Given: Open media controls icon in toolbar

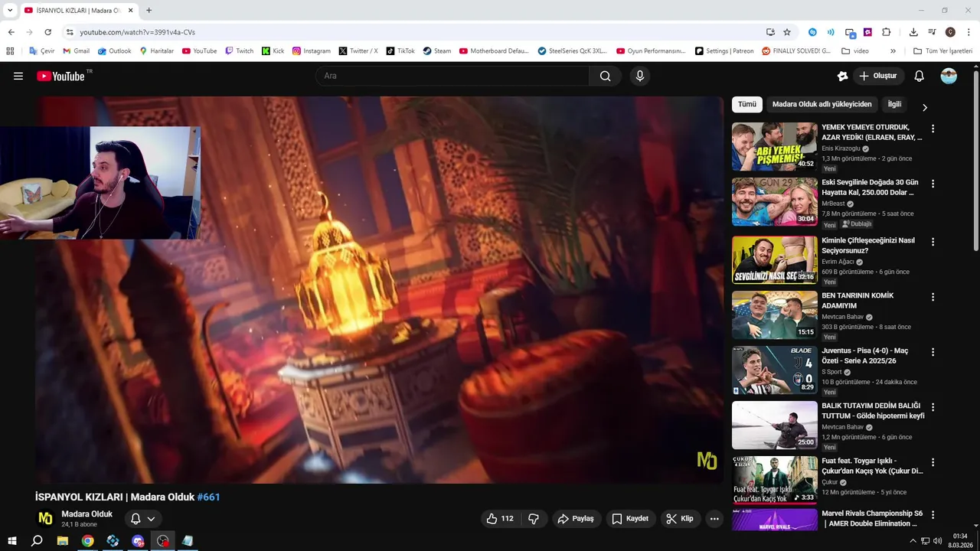Looking at the screenshot, I should [932, 32].
